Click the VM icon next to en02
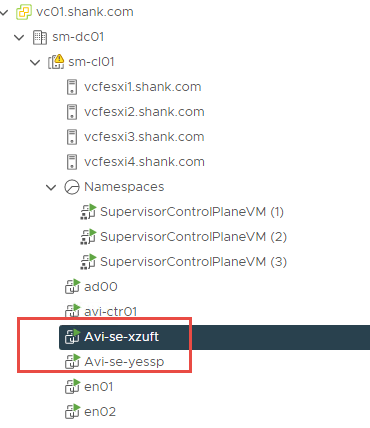370x428 pixels. click(72, 412)
